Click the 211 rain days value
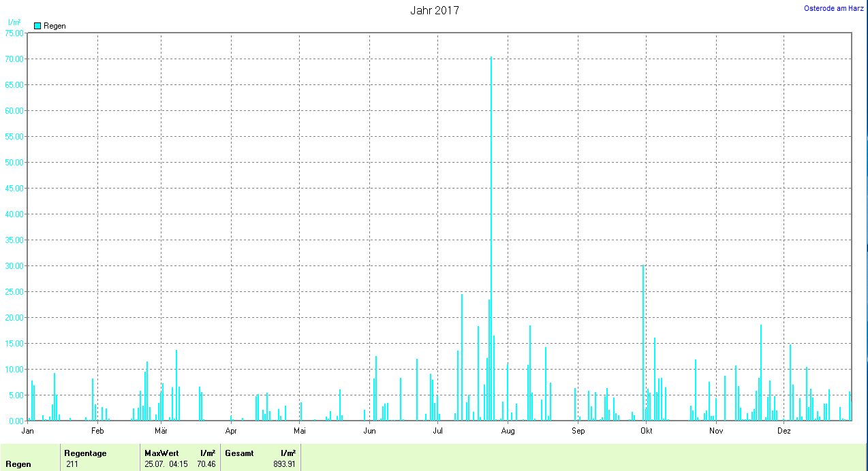 point(72,464)
